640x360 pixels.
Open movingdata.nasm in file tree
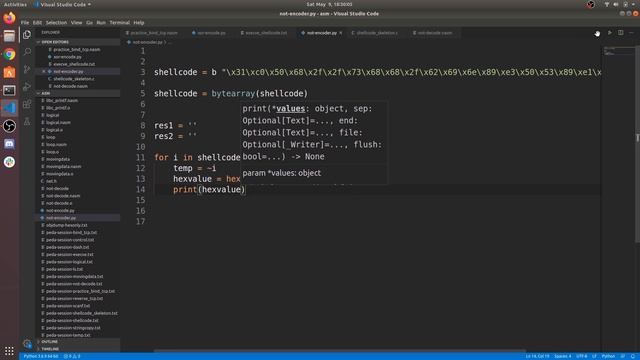point(63,167)
